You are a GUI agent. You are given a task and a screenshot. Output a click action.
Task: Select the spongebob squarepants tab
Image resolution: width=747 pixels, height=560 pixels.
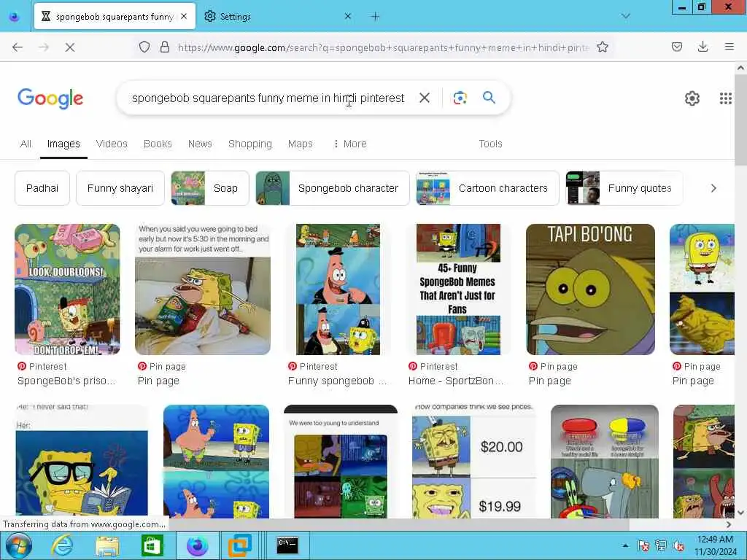pos(115,16)
